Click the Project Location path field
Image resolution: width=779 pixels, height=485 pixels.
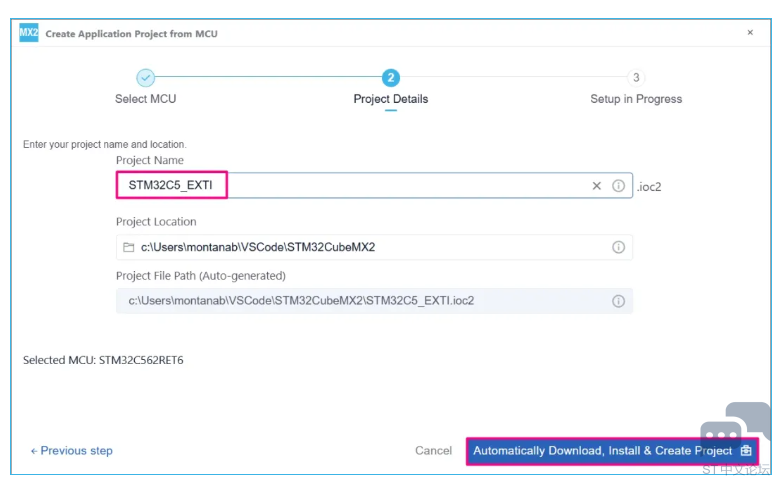(374, 247)
